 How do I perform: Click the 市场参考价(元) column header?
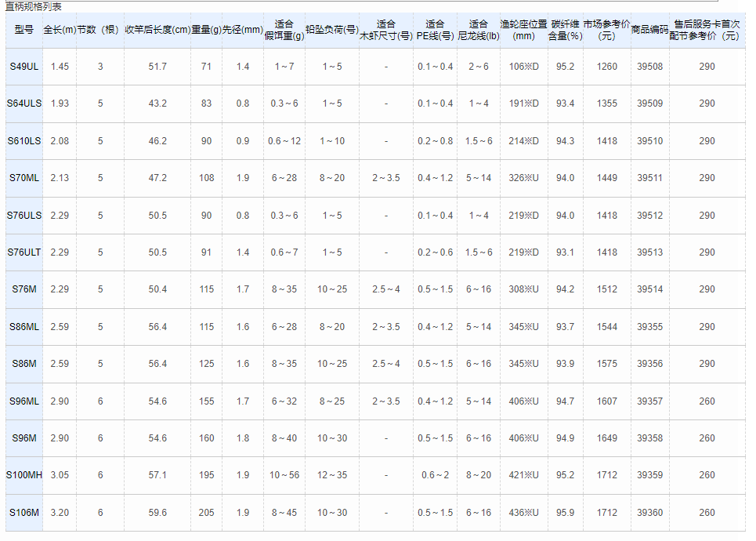pyautogui.click(x=606, y=30)
